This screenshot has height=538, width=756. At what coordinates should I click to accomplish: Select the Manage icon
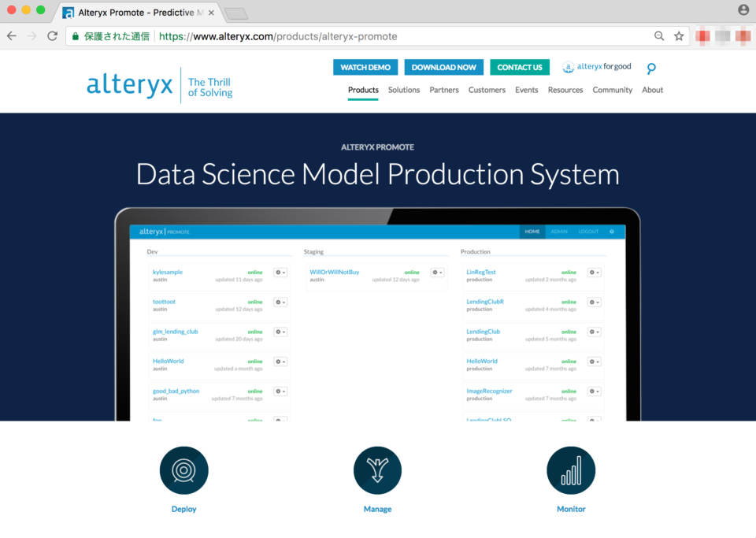(377, 469)
